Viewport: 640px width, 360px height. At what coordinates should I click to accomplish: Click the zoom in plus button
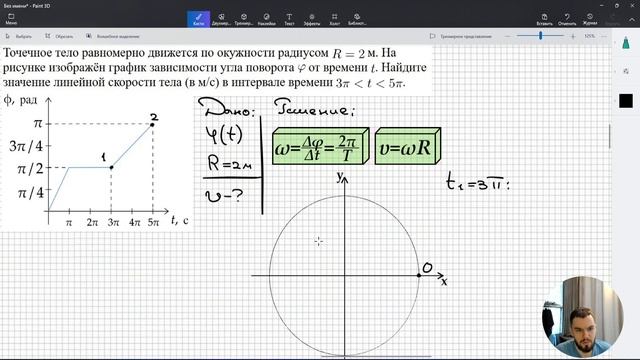(573, 36)
